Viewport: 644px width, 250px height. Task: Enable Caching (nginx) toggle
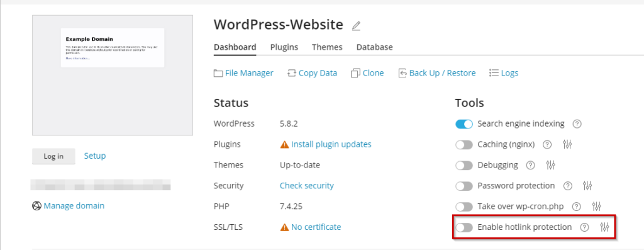[x=464, y=145]
